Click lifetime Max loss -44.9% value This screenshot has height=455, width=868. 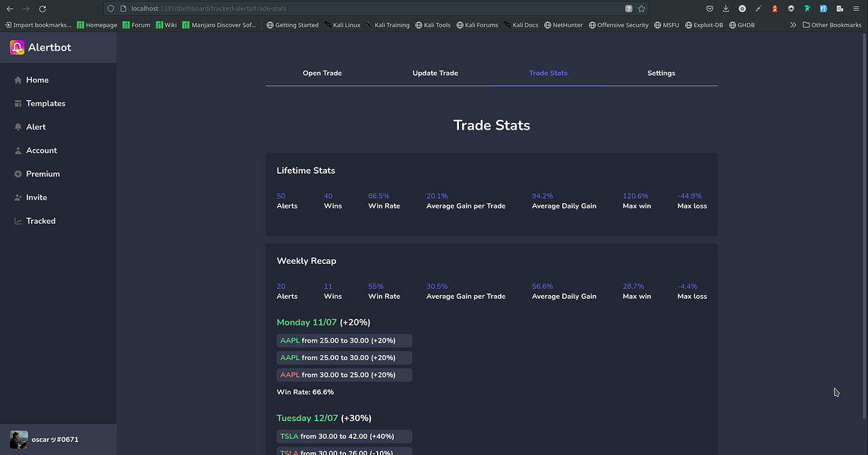690,196
